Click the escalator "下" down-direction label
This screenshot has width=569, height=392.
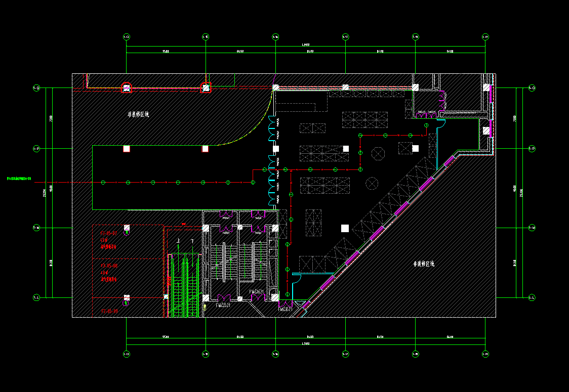click(x=192, y=242)
